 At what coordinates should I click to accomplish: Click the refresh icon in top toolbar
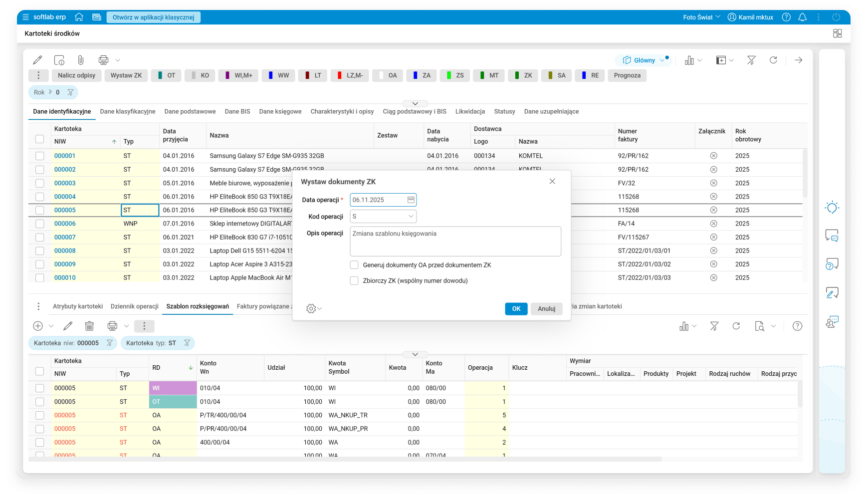773,60
